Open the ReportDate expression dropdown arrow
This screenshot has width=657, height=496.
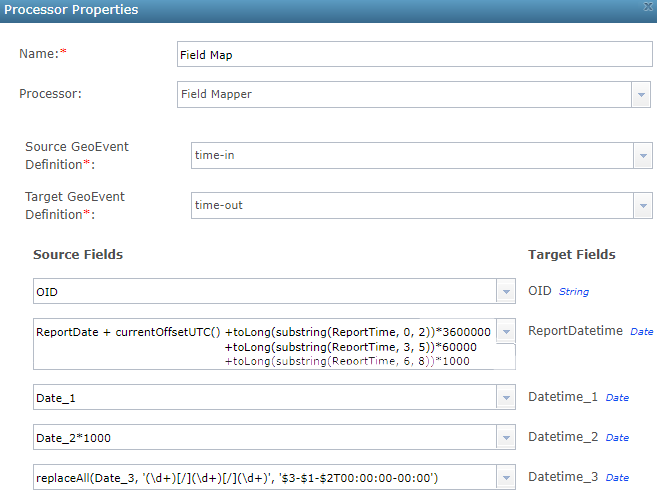click(x=507, y=331)
